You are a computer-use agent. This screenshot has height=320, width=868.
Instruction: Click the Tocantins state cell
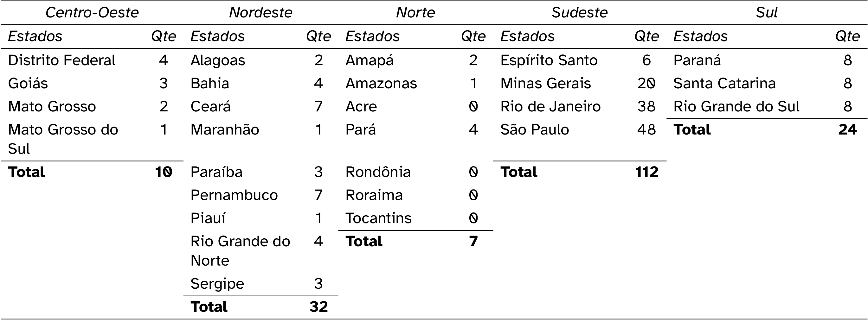click(x=378, y=218)
